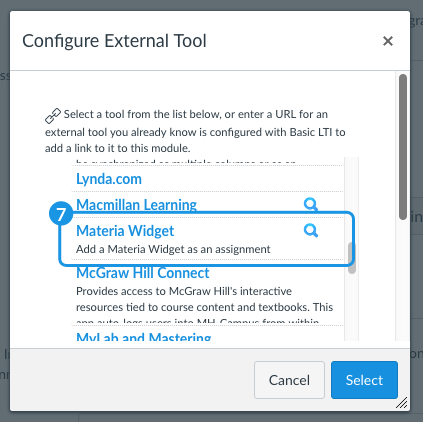Open the Macmillan Learning magnifier search icon
The height and width of the screenshot is (422, 423).
(x=311, y=204)
